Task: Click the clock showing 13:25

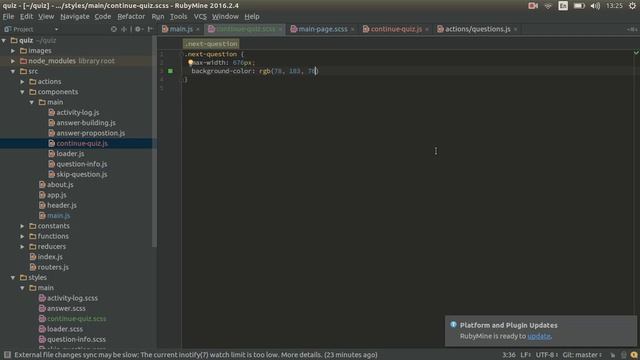Action: (614, 6)
